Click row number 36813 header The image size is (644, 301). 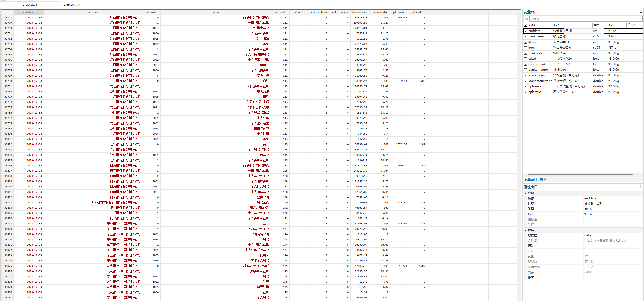8,202
